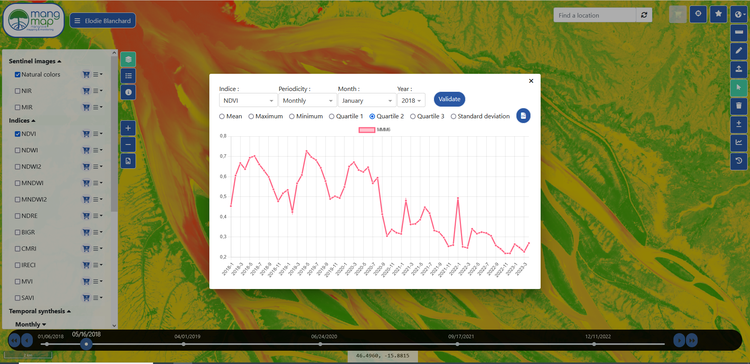Screen dimensions: 750x364
Task: Step timeline to previous date
Action: click(27, 340)
